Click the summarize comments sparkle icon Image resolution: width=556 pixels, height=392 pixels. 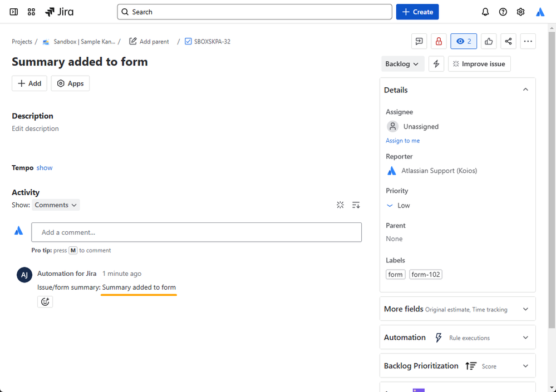point(340,205)
